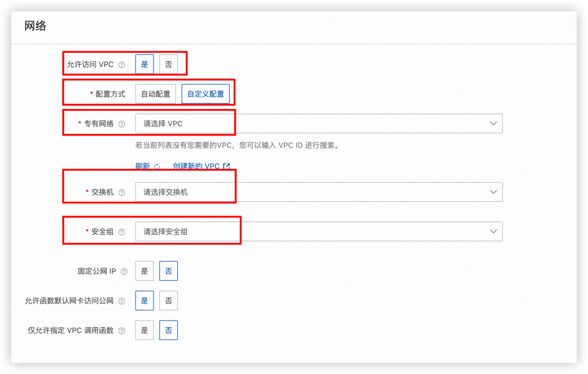The width and height of the screenshot is (588, 374).
Task: Click the 刷新 link
Action: pyautogui.click(x=143, y=166)
